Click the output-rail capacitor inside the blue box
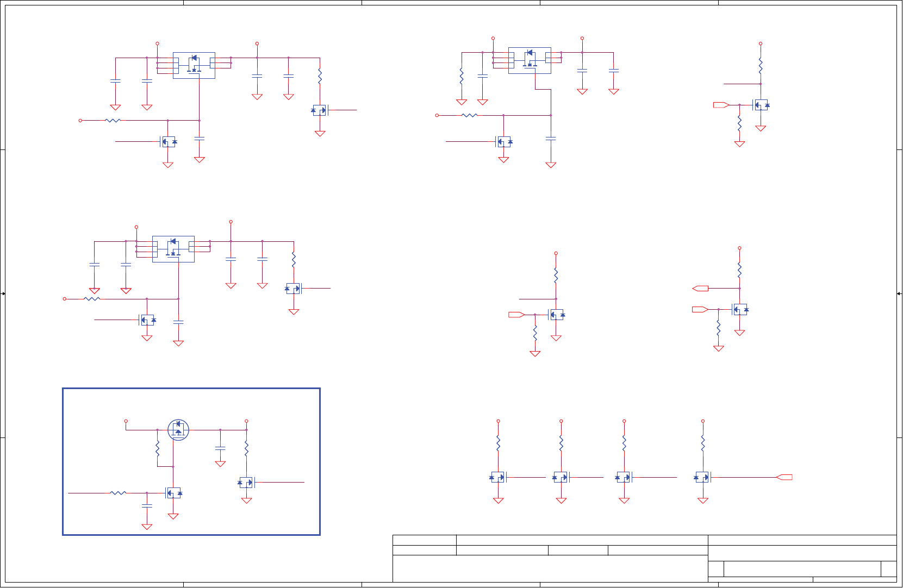 click(x=220, y=448)
